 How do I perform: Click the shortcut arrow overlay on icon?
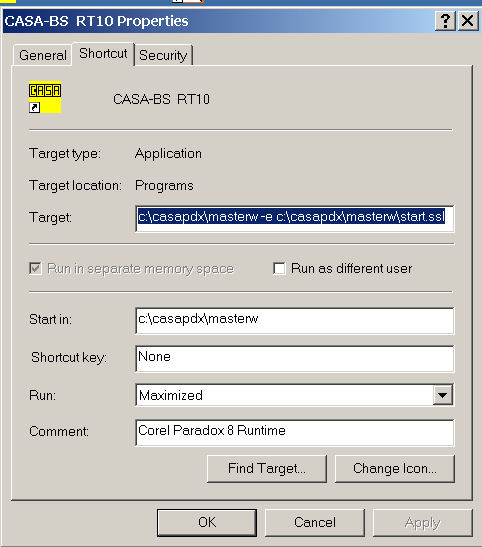(x=35, y=107)
